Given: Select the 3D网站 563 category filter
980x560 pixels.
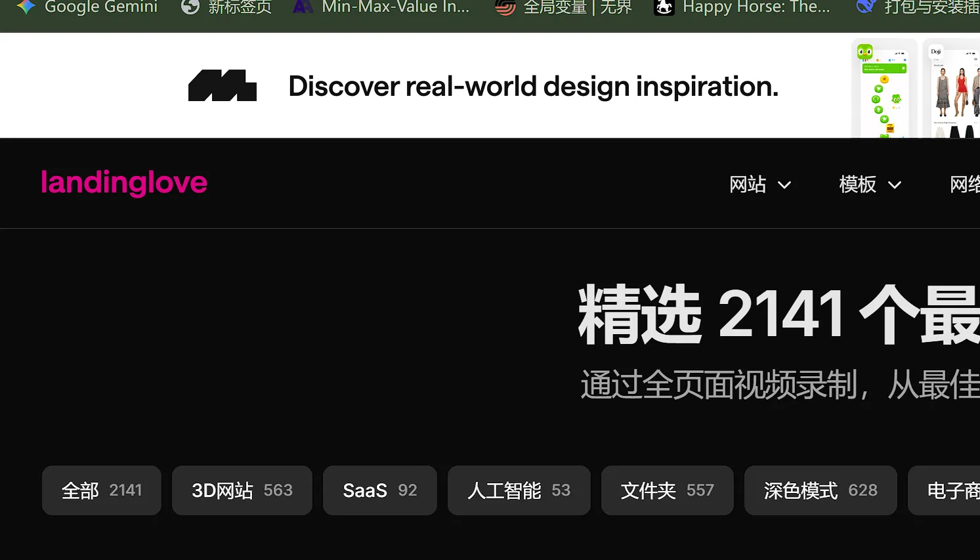Looking at the screenshot, I should [242, 490].
